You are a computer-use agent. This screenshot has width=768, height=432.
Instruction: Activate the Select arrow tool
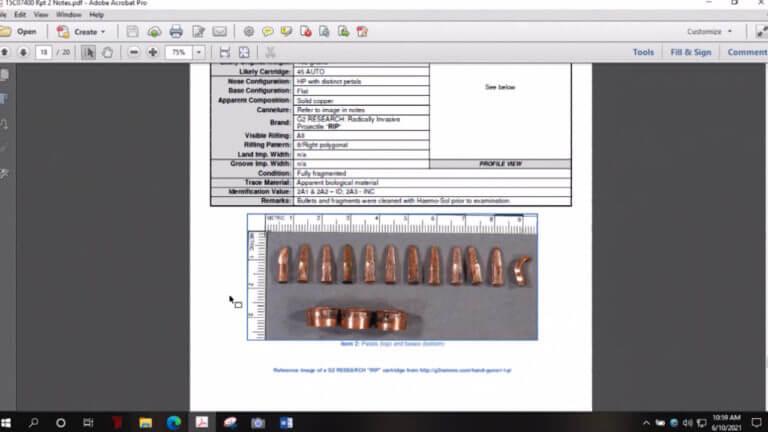point(88,52)
